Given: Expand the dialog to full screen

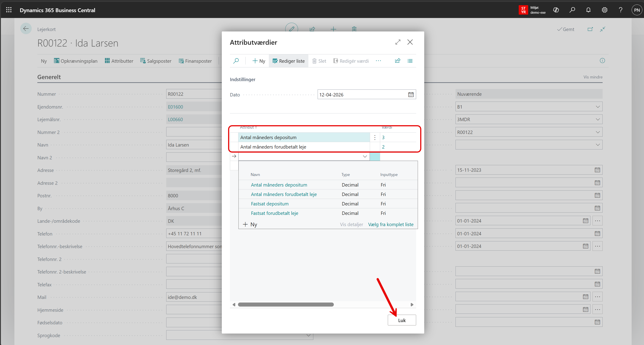Looking at the screenshot, I should tap(398, 42).
